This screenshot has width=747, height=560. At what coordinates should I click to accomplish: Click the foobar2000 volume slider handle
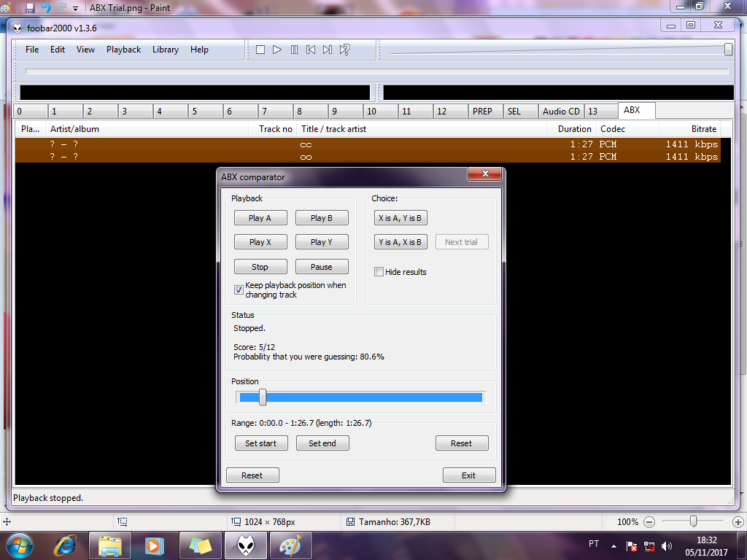[x=728, y=49]
